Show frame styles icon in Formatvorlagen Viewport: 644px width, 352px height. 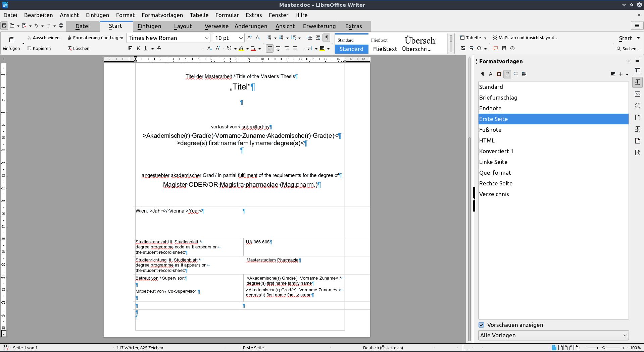[x=499, y=74]
